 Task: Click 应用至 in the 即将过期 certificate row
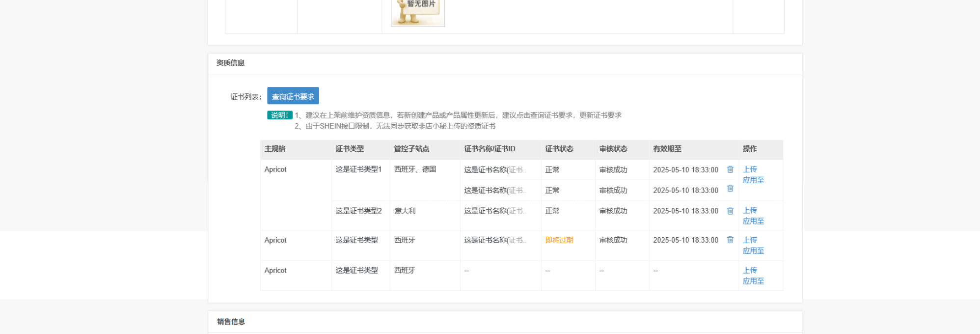click(753, 250)
